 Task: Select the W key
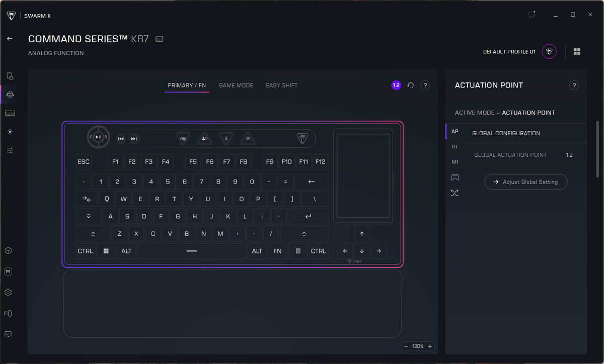123,199
